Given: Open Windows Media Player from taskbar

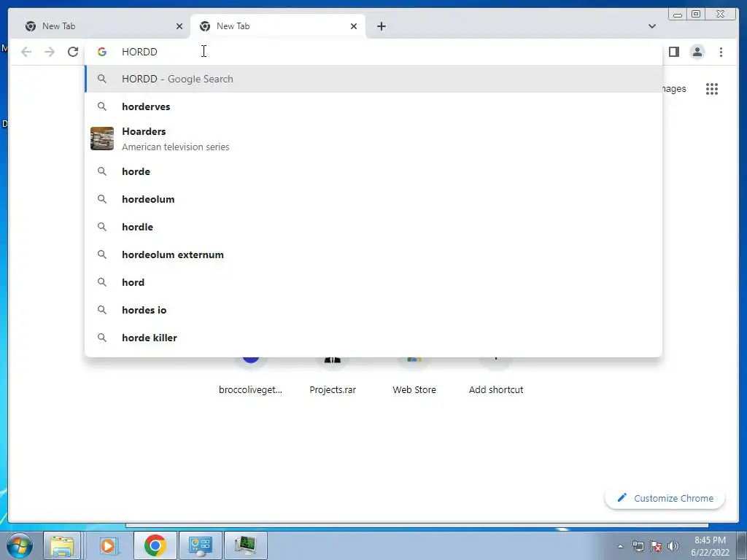Looking at the screenshot, I should click(x=108, y=545).
